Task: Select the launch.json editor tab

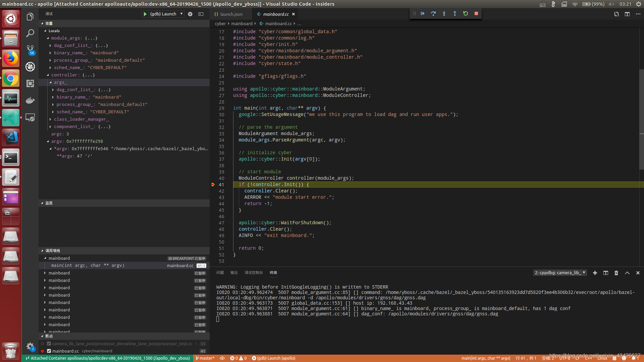Action: [x=230, y=14]
